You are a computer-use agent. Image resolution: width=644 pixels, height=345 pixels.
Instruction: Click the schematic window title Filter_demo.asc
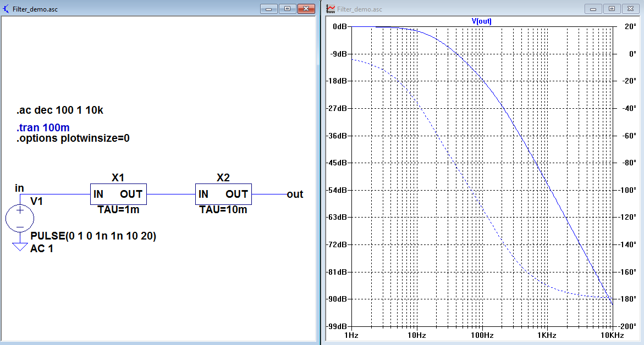point(35,9)
